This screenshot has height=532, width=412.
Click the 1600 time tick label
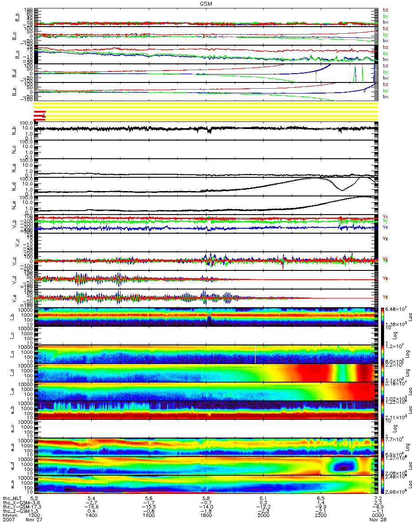click(x=149, y=516)
